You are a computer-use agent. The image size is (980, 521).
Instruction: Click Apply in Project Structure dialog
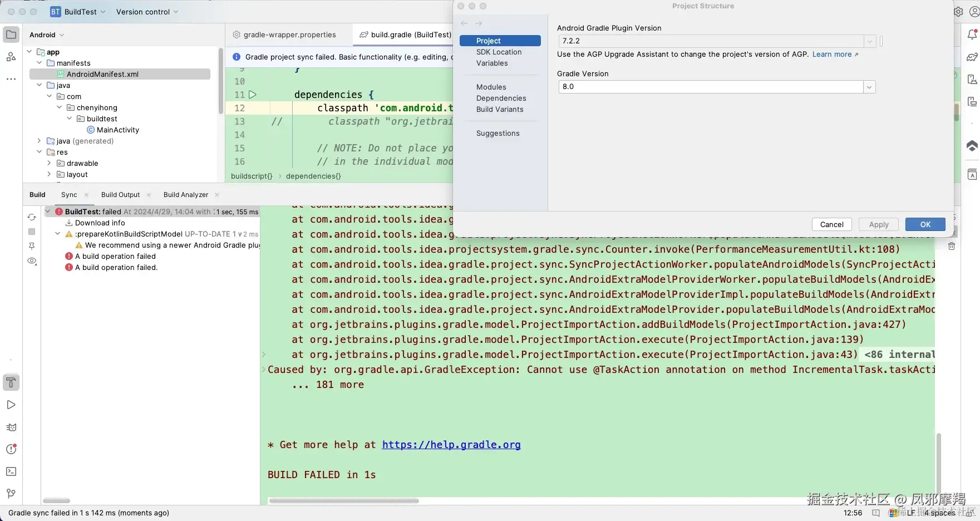click(879, 224)
